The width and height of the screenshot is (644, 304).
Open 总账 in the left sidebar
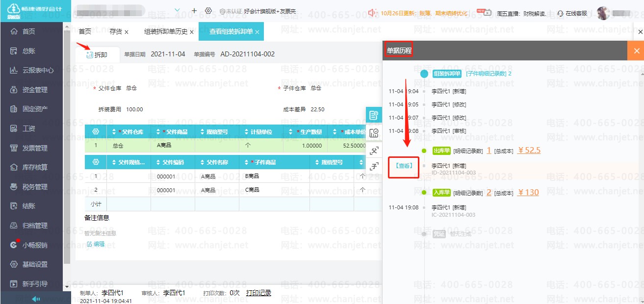28,51
